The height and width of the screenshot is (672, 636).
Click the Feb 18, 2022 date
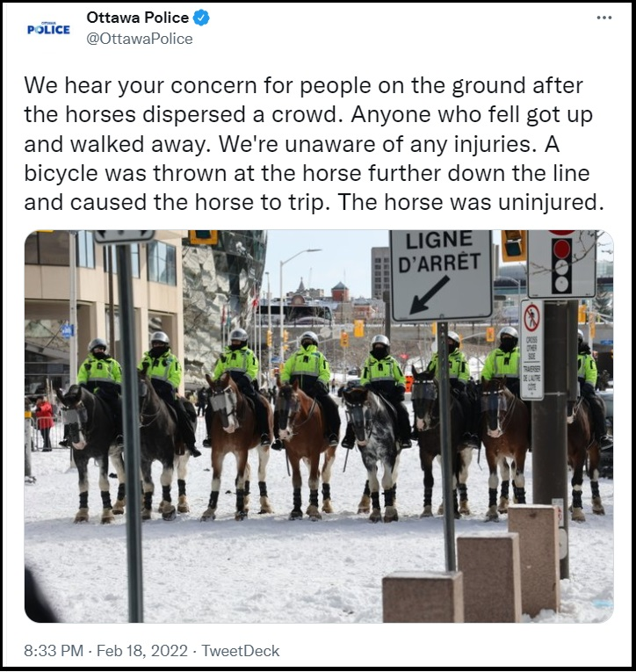(x=141, y=651)
